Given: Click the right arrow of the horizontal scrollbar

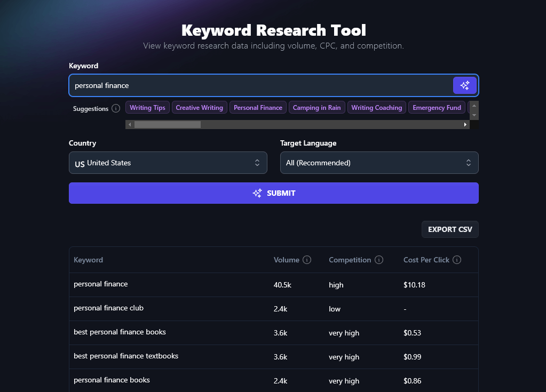Looking at the screenshot, I should (x=464, y=124).
